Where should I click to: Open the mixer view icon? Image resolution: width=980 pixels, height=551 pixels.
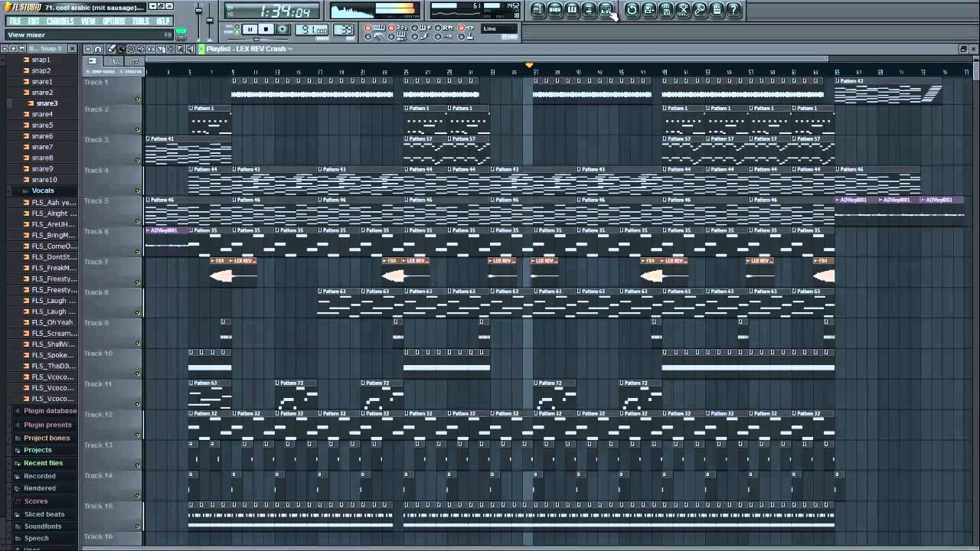click(x=606, y=10)
